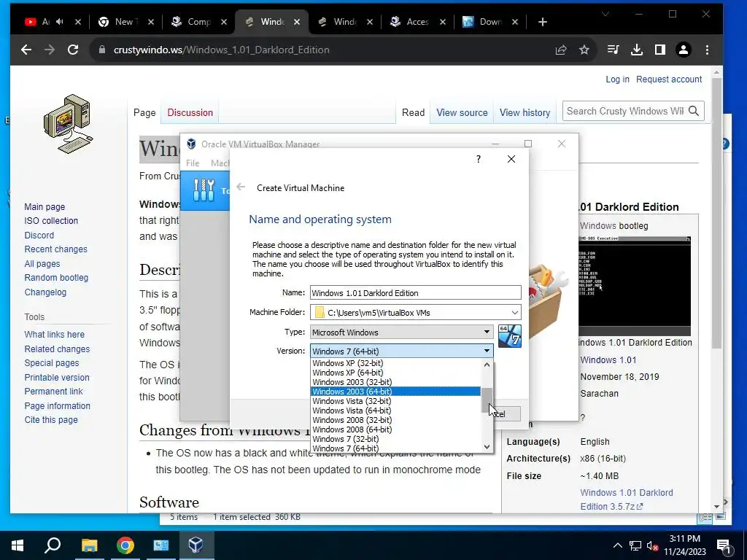
Task: Click in the Name text field
Action: pos(415,293)
